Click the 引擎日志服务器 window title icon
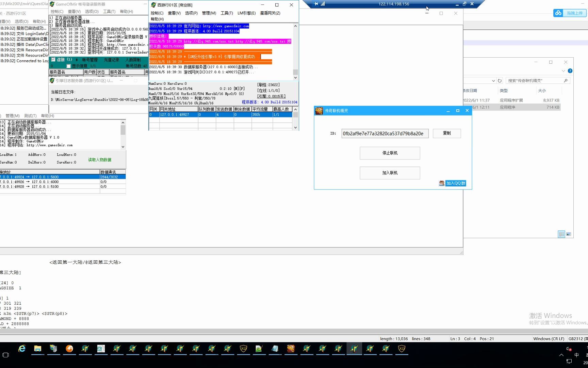Image resolution: width=588 pixels, height=368 pixels. click(x=52, y=81)
